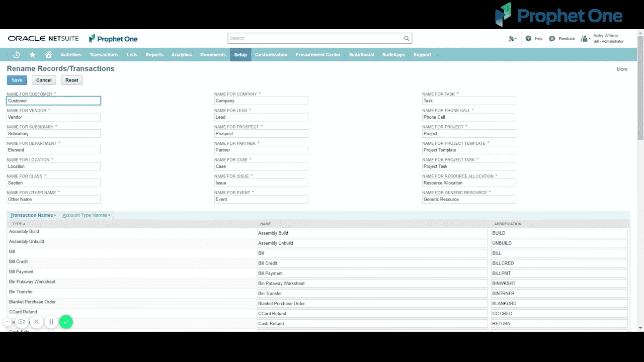Open the recent records clock icon
644x362 pixels.
click(x=16, y=54)
